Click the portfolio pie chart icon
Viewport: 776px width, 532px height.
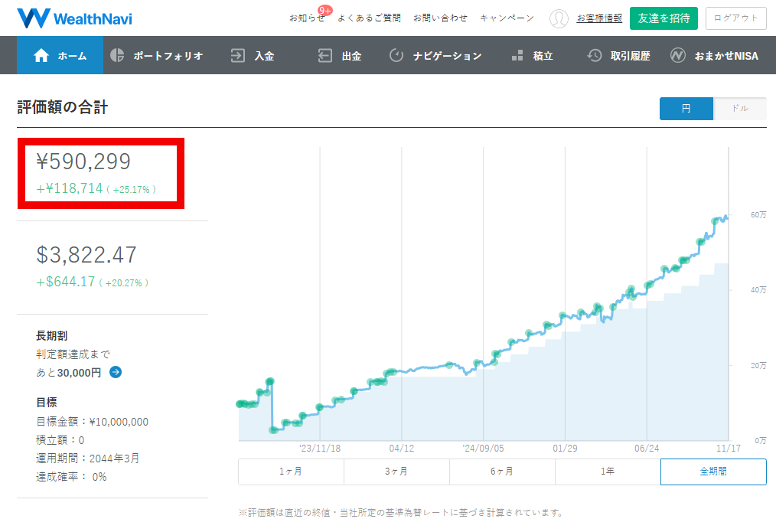117,56
